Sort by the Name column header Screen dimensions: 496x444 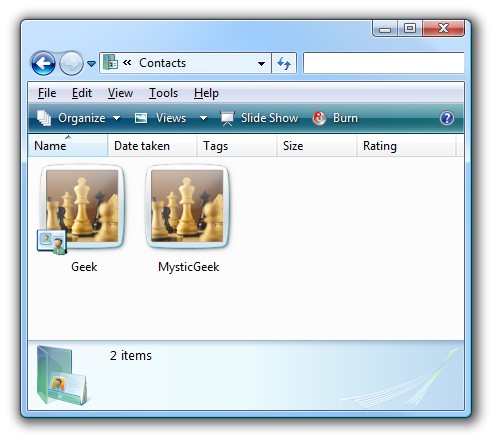68,146
